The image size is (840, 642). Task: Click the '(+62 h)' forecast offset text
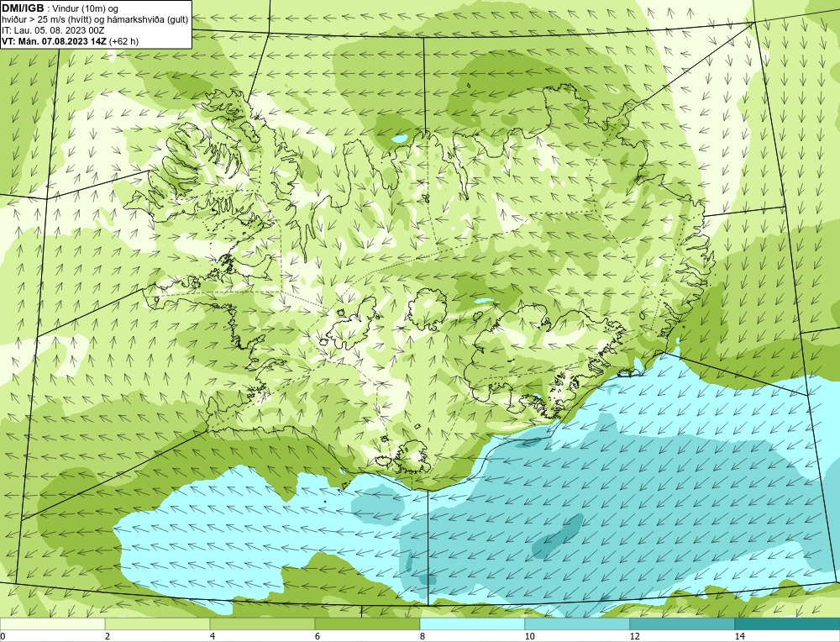click(x=123, y=40)
